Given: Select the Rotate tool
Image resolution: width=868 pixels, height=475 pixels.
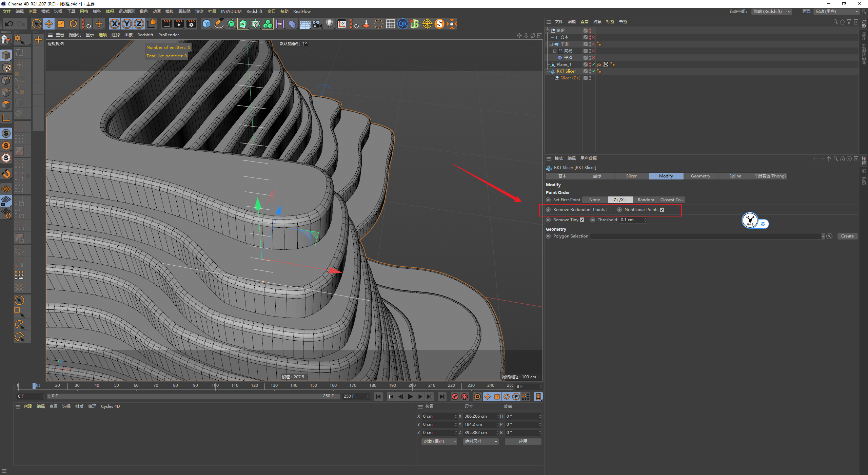Looking at the screenshot, I should 73,24.
